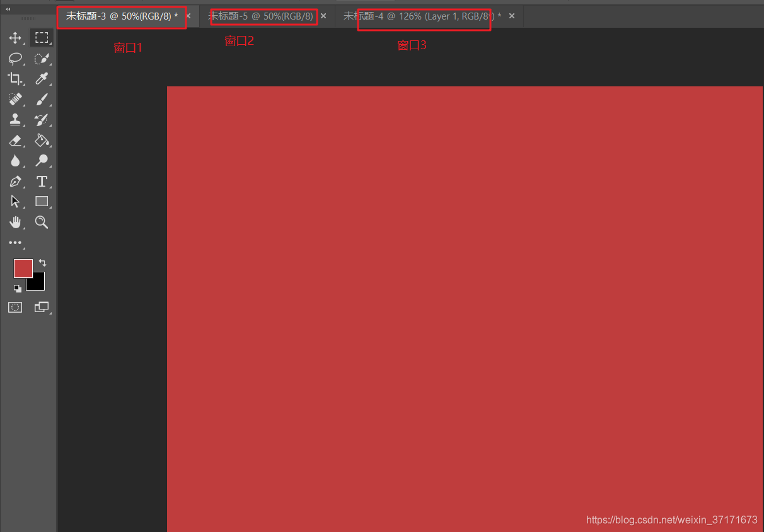
Task: Pick the Quick Selection tool
Action: [42, 59]
